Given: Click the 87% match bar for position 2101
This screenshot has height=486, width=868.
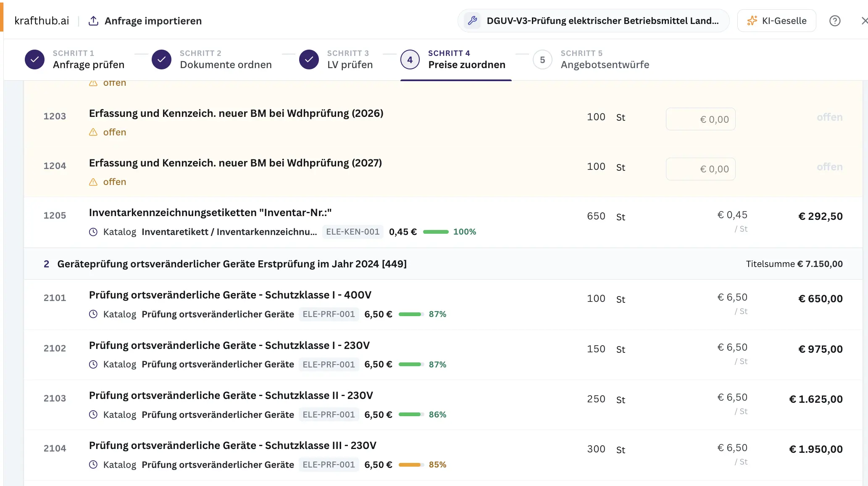Looking at the screenshot, I should (411, 314).
